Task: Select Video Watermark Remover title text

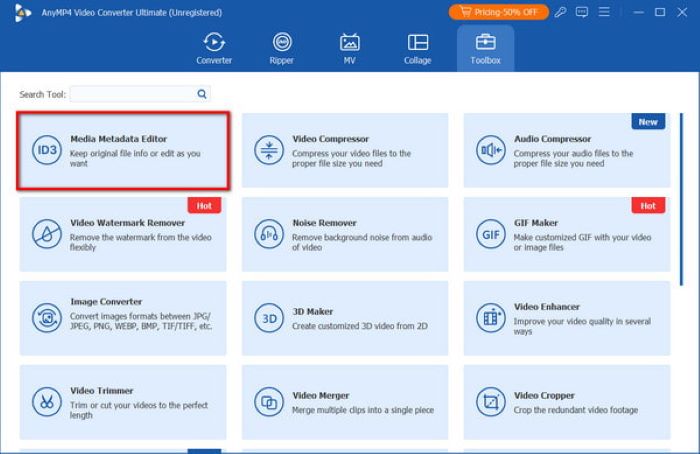Action: (127, 223)
